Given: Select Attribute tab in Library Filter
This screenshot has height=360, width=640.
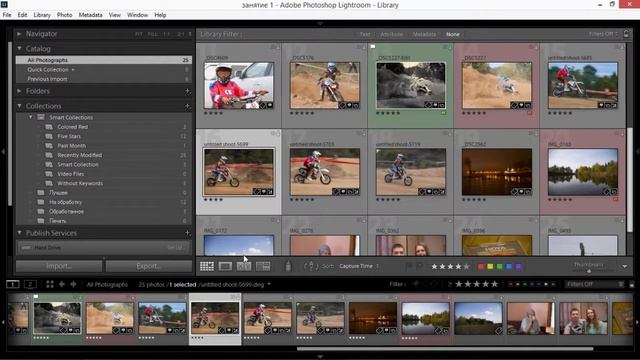Looking at the screenshot, I should pyautogui.click(x=391, y=34).
